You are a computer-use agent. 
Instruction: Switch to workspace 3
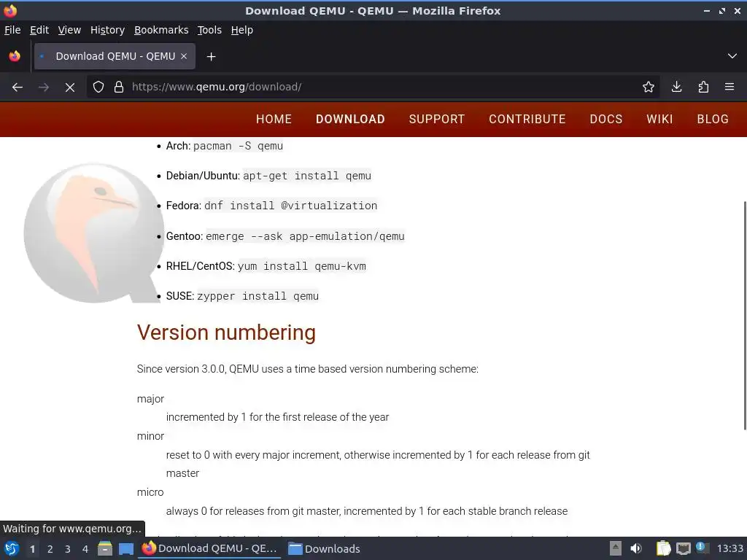click(x=68, y=549)
